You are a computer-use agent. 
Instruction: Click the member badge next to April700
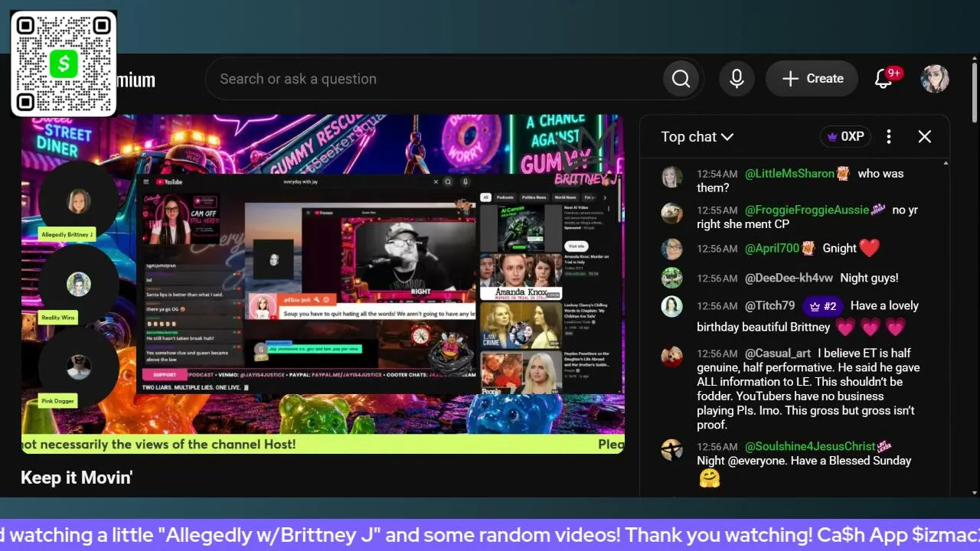pyautogui.click(x=807, y=248)
